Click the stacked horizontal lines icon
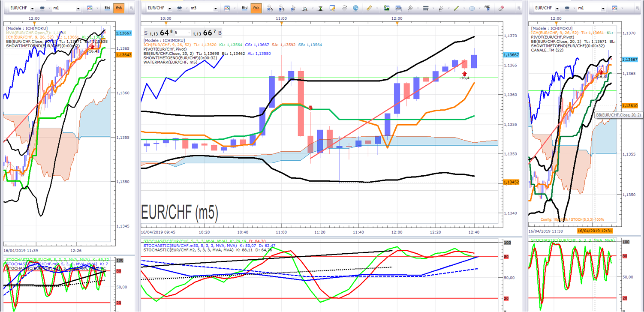This screenshot has height=312, width=644. tap(425, 8)
